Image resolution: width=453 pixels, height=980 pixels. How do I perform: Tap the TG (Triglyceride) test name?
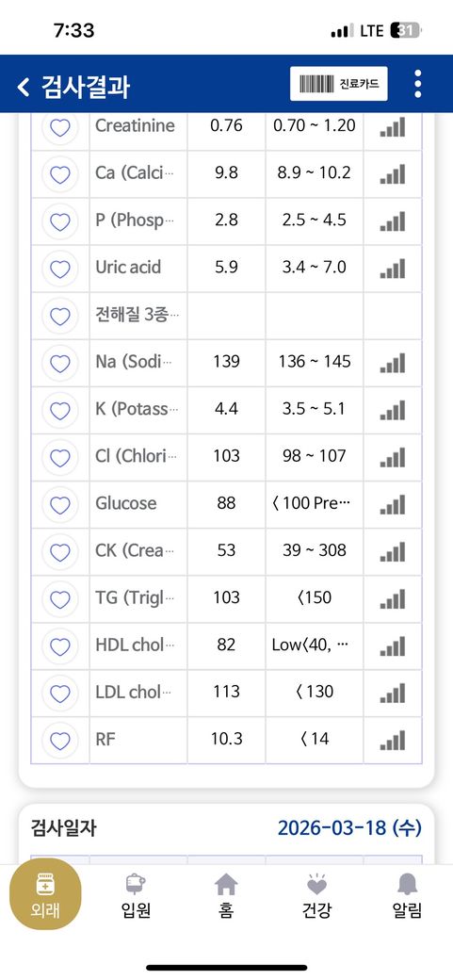[x=129, y=598]
